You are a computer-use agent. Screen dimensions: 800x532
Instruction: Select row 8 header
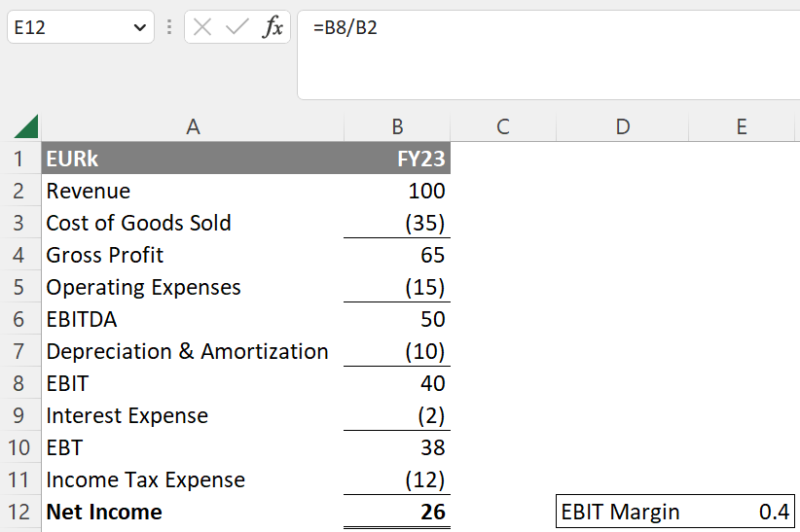(19, 383)
